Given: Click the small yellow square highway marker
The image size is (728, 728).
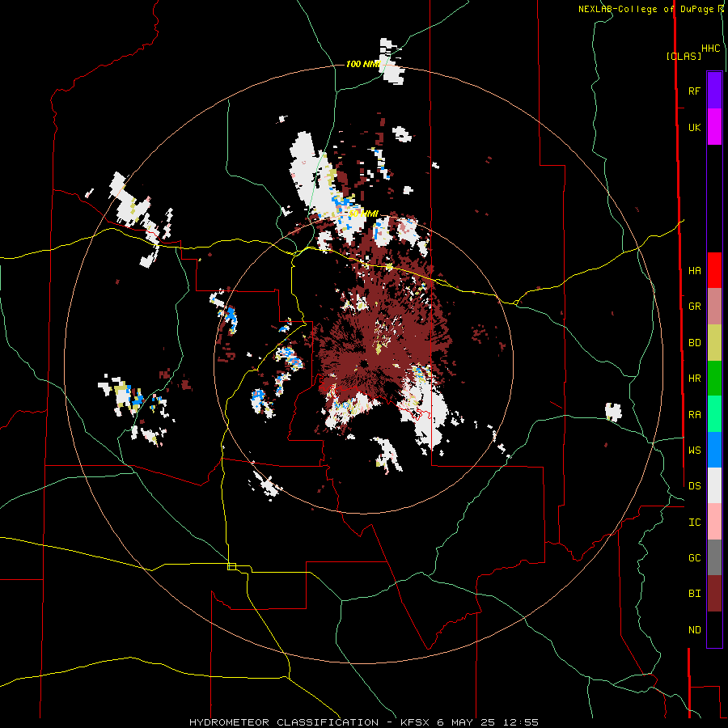Looking at the screenshot, I should [x=231, y=566].
